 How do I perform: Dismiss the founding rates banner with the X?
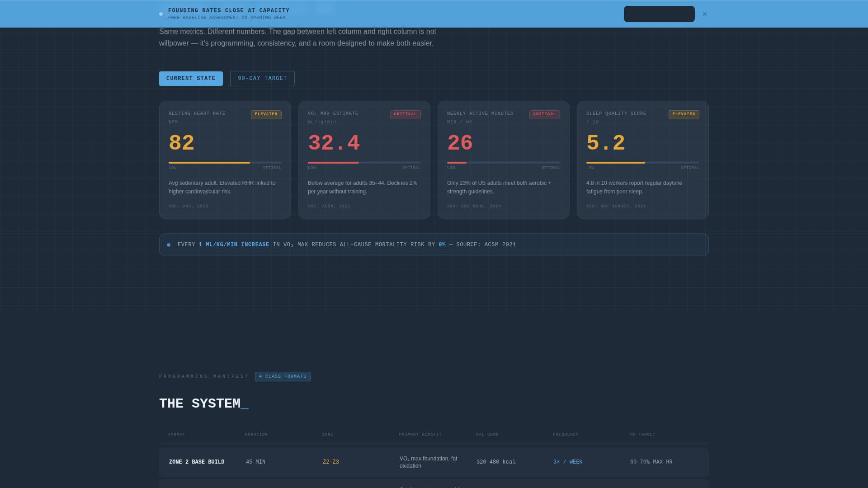point(704,14)
